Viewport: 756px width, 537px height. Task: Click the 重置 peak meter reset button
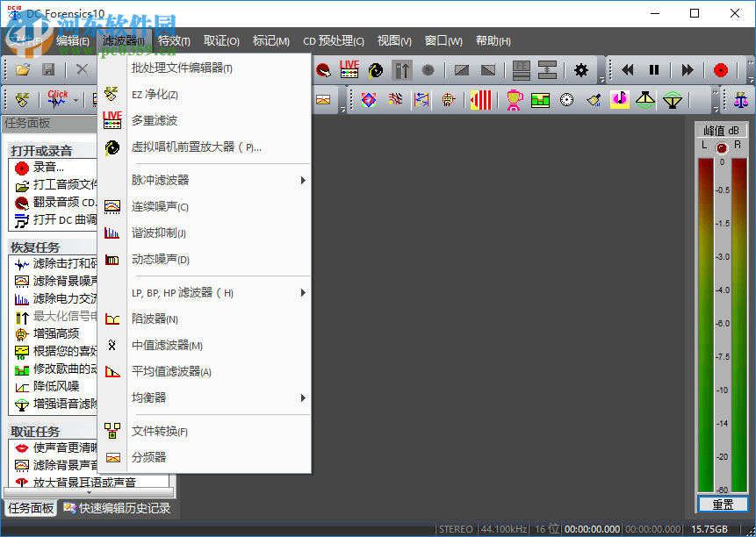coord(723,505)
